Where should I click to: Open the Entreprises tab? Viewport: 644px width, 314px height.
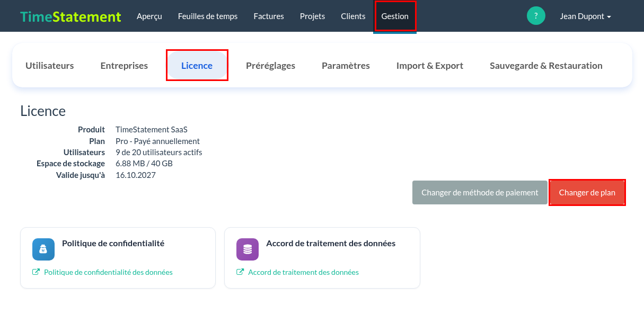click(x=124, y=66)
